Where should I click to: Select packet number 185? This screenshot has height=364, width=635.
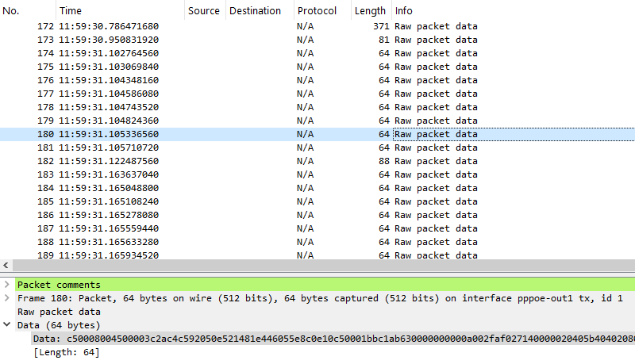pyautogui.click(x=317, y=201)
